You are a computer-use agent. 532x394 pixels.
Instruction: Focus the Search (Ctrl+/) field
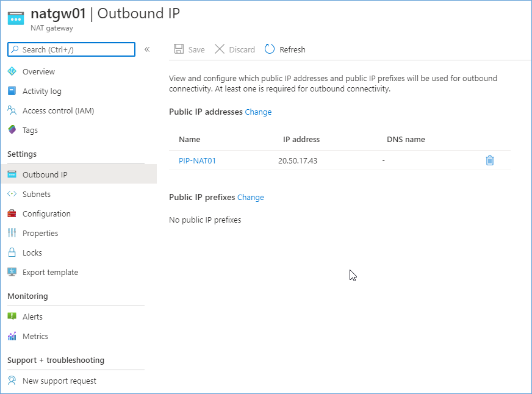71,49
